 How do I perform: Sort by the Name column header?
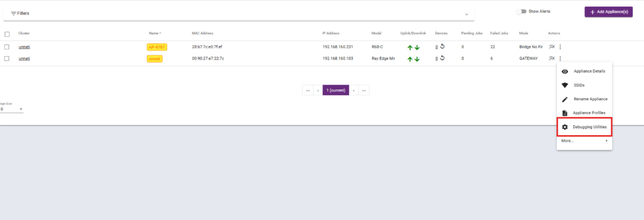click(x=155, y=33)
